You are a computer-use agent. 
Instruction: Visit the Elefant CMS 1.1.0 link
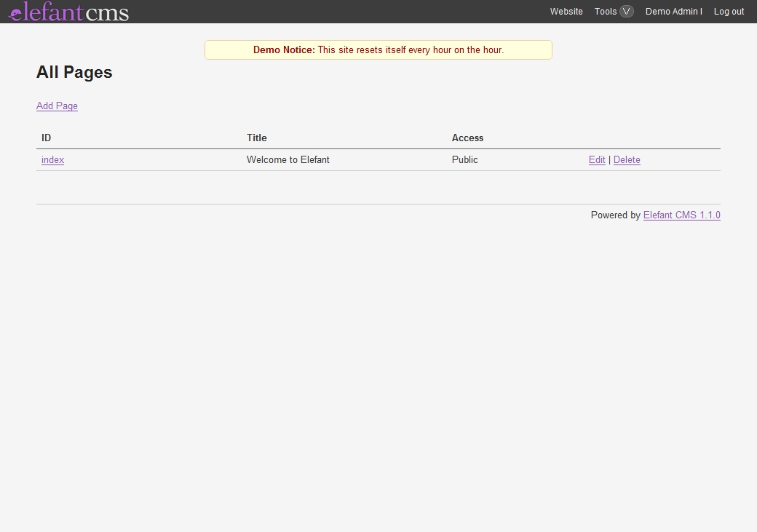pyautogui.click(x=681, y=215)
